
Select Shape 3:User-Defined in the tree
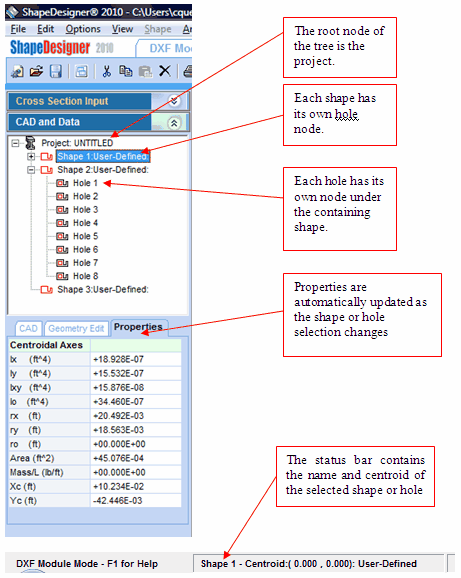(x=103, y=290)
